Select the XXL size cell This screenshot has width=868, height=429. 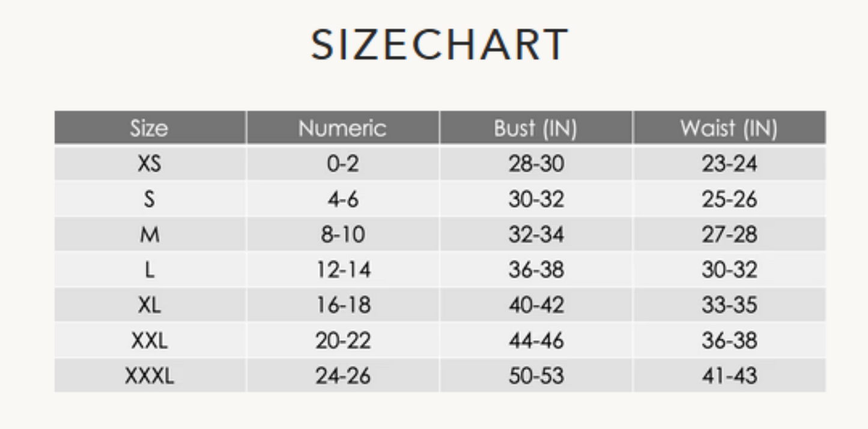coord(149,341)
